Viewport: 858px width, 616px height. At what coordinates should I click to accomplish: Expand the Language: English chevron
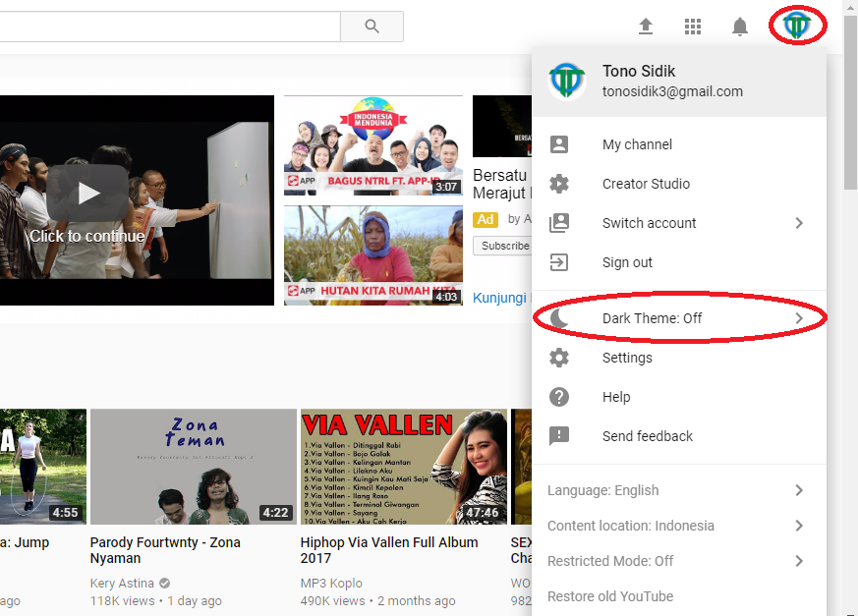[x=799, y=490]
